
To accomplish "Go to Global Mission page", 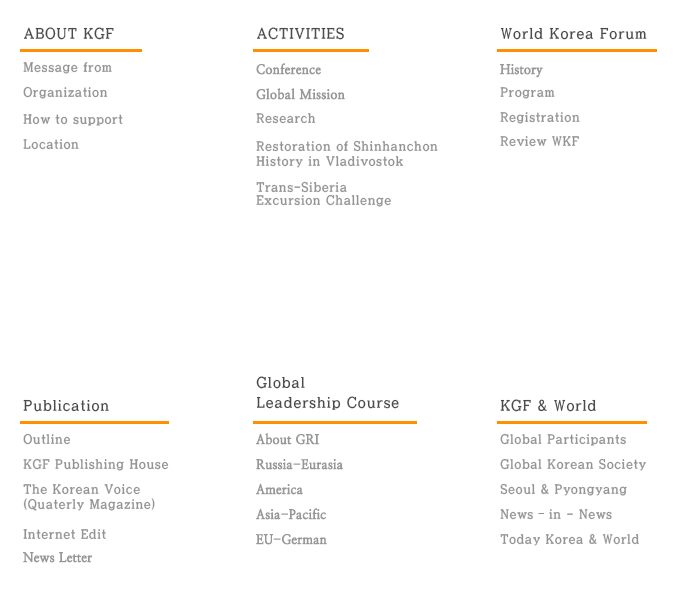I will (300, 95).
